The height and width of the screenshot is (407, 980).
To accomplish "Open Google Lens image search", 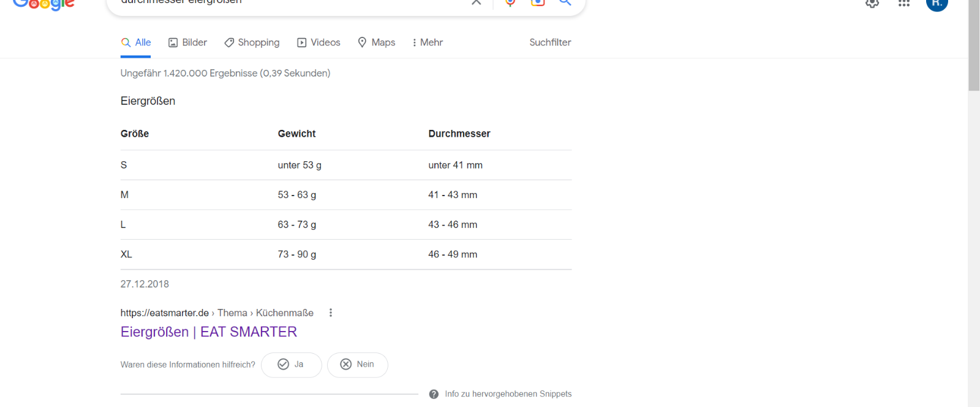I will [x=538, y=3].
